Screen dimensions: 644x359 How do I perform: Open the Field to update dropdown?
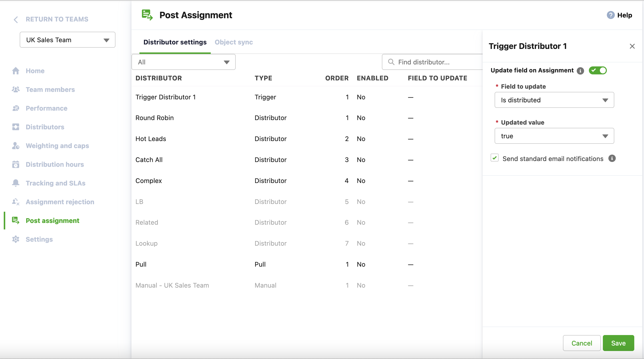point(554,100)
